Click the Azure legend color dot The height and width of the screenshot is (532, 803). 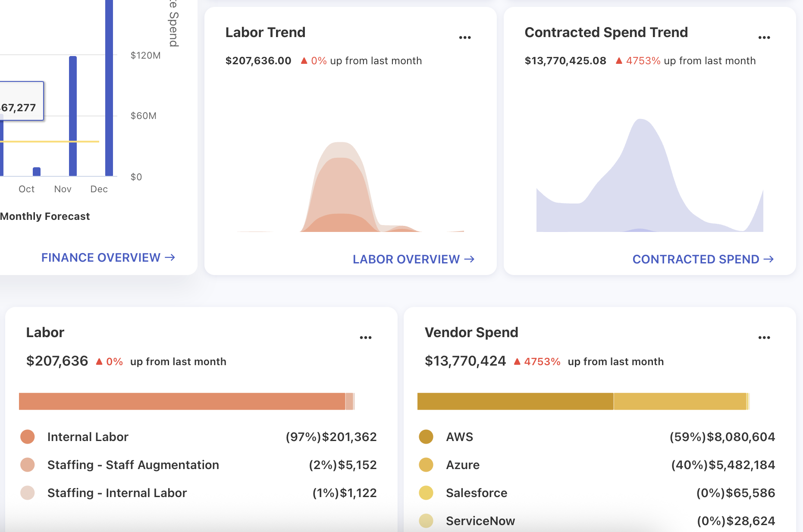point(426,465)
